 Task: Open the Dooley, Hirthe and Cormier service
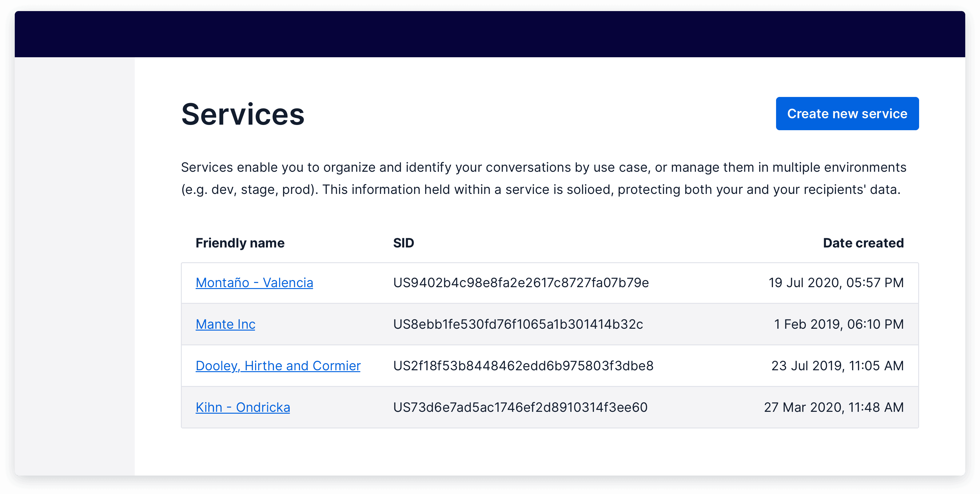(x=278, y=366)
